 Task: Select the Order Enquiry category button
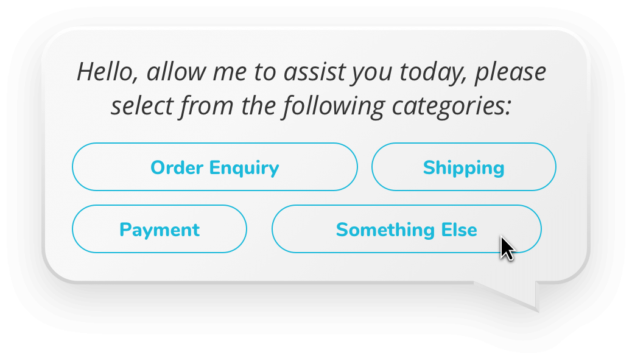215,167
